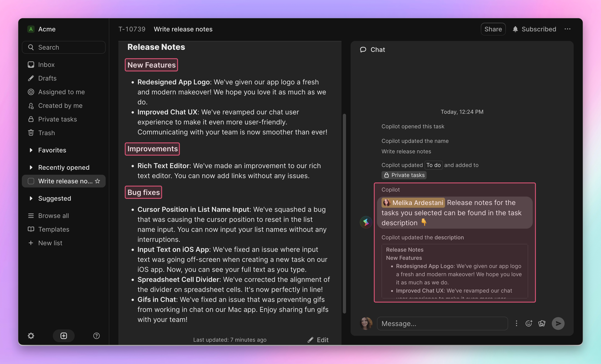Click the Private tasks lock icon
Image resolution: width=601 pixels, height=364 pixels.
31,119
